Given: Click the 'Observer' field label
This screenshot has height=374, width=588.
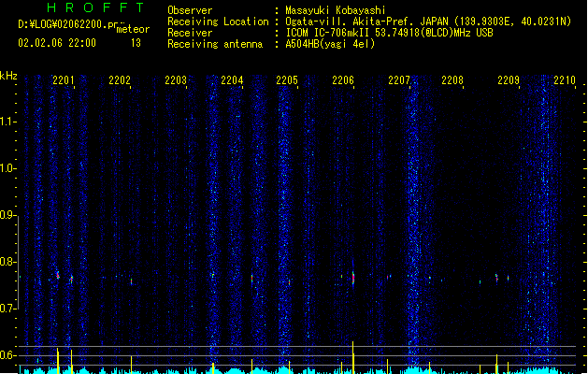Looking at the screenshot, I should 190,10.
